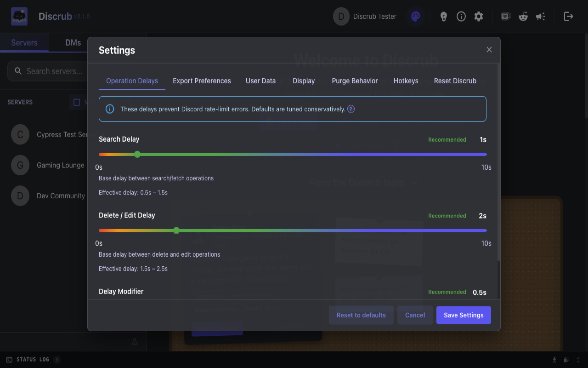Click the Settings dialog vertical scrollbar

pyautogui.click(x=498, y=162)
